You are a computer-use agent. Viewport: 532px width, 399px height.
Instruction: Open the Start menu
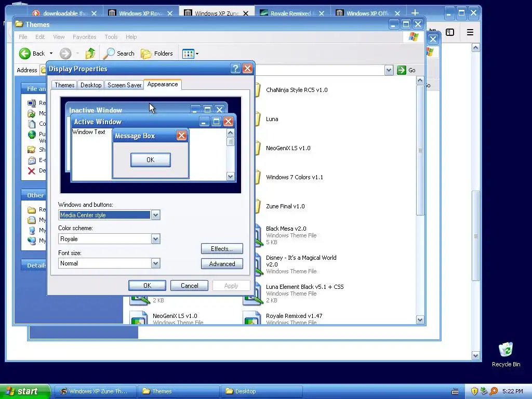point(24,391)
